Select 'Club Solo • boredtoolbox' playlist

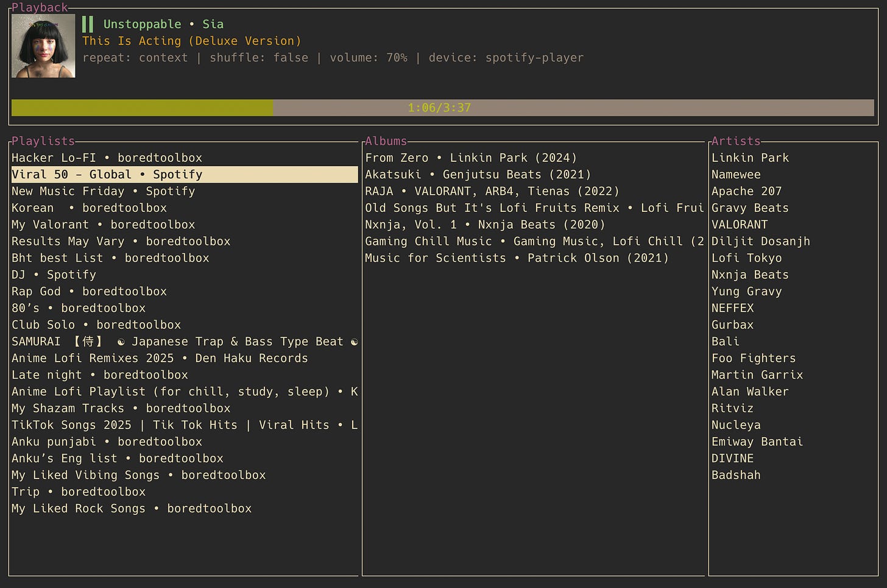96,325
